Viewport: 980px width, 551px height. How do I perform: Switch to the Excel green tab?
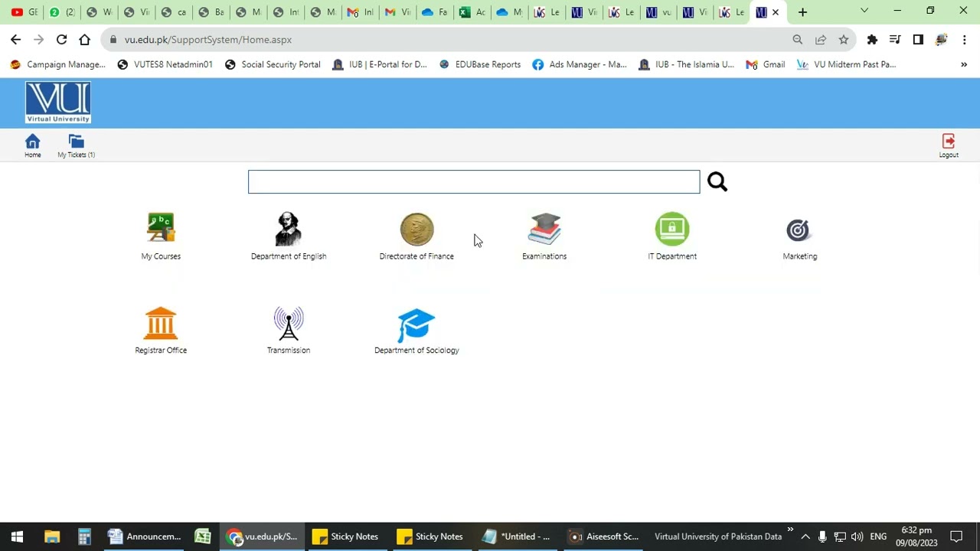point(472,12)
